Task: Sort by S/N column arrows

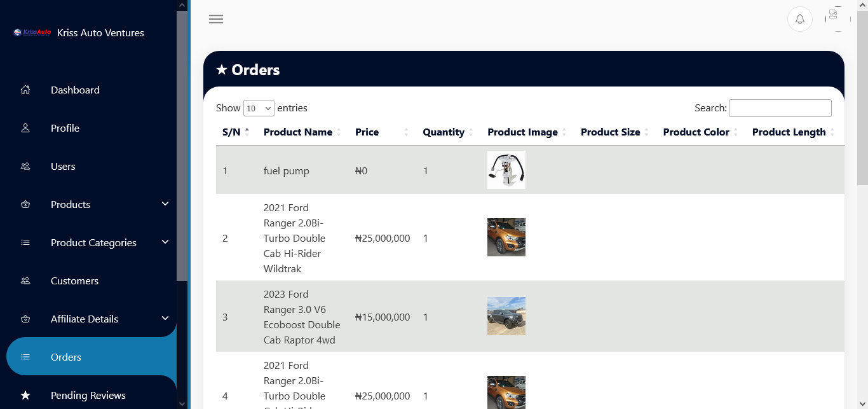Action: (247, 132)
